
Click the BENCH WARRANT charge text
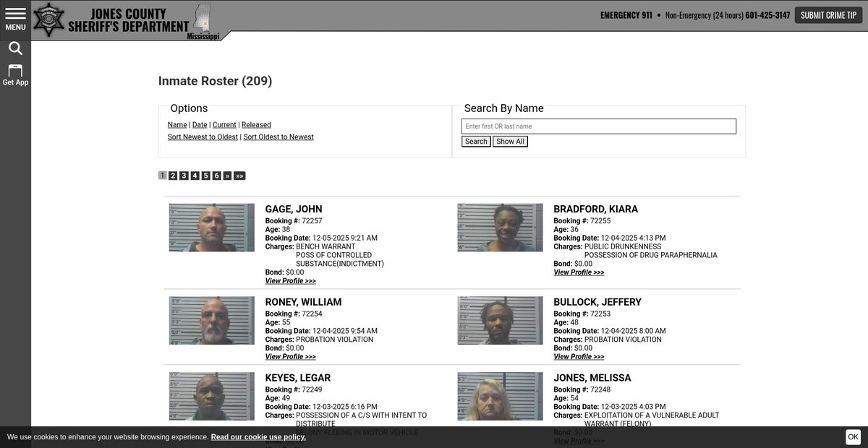pos(325,247)
